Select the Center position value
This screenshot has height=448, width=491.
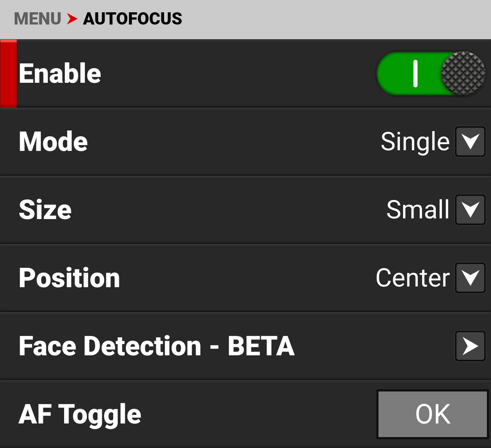pyautogui.click(x=413, y=278)
